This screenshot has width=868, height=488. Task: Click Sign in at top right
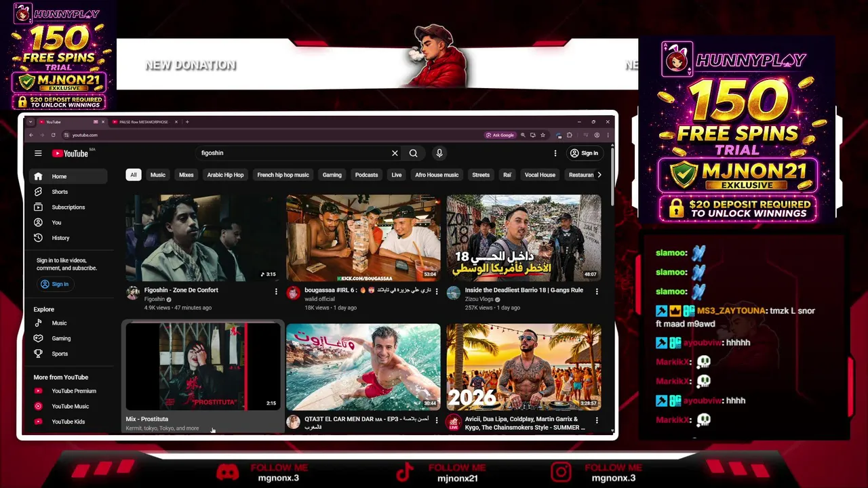(585, 153)
